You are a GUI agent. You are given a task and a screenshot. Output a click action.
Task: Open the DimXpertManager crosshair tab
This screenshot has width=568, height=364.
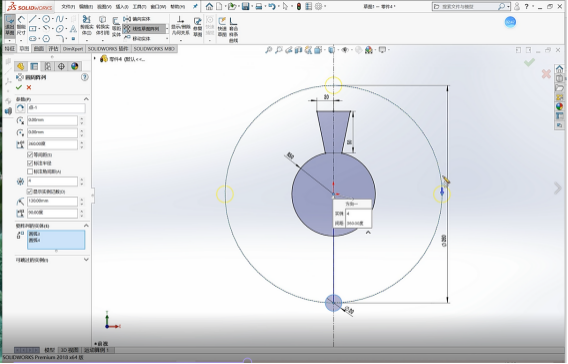click(61, 66)
